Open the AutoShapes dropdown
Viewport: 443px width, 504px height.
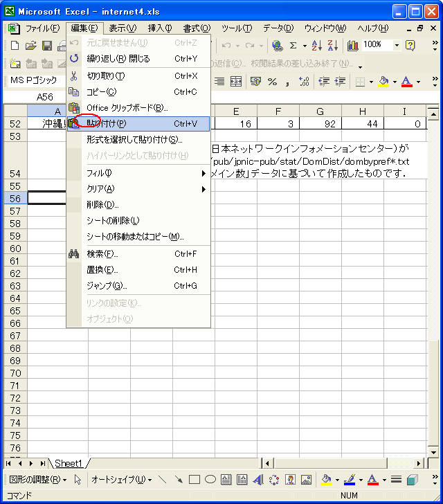tap(122, 480)
